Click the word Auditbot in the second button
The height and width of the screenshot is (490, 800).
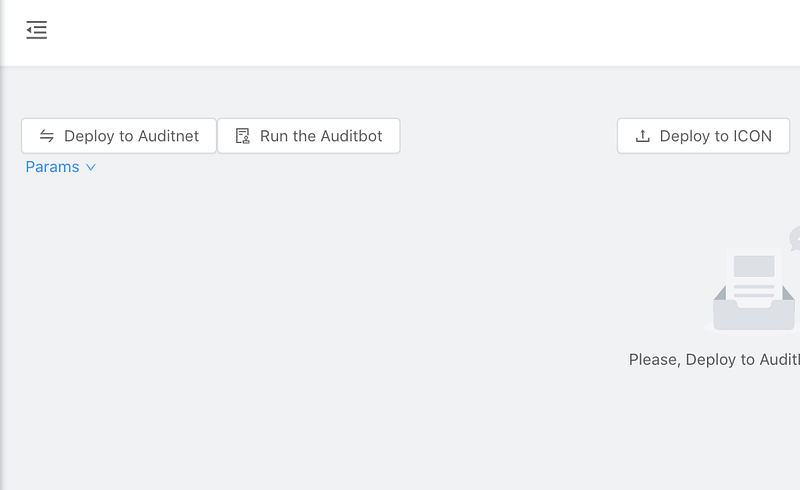click(352, 136)
